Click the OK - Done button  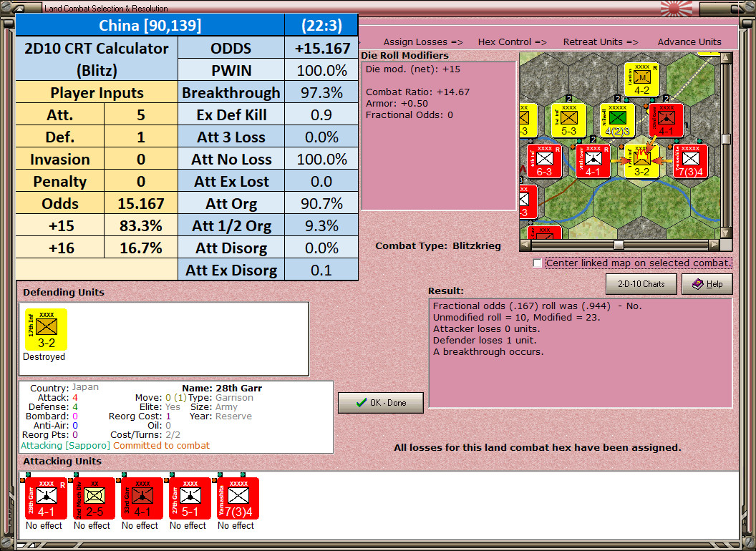click(x=381, y=403)
